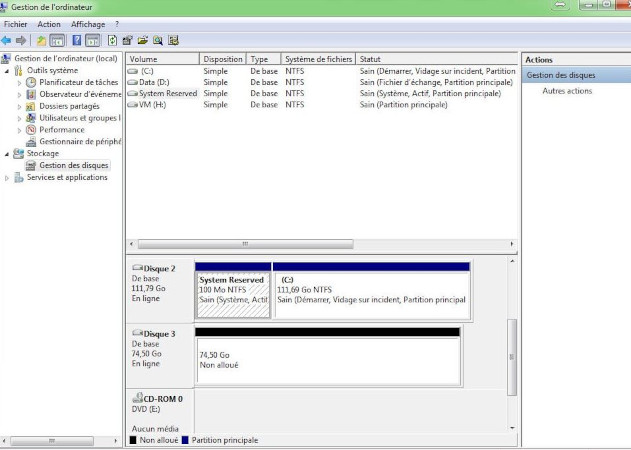This screenshot has height=450, width=631.
Task: Expand the Services et applications node
Action: click(x=8, y=178)
